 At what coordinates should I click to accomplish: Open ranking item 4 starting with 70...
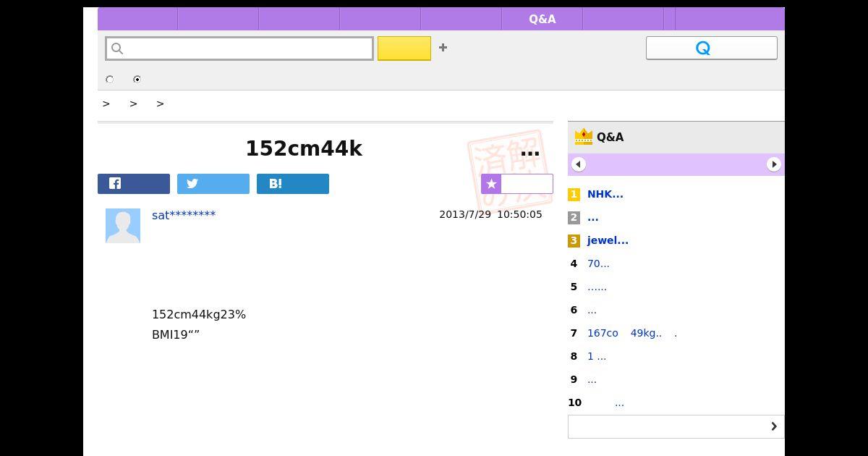click(x=598, y=263)
